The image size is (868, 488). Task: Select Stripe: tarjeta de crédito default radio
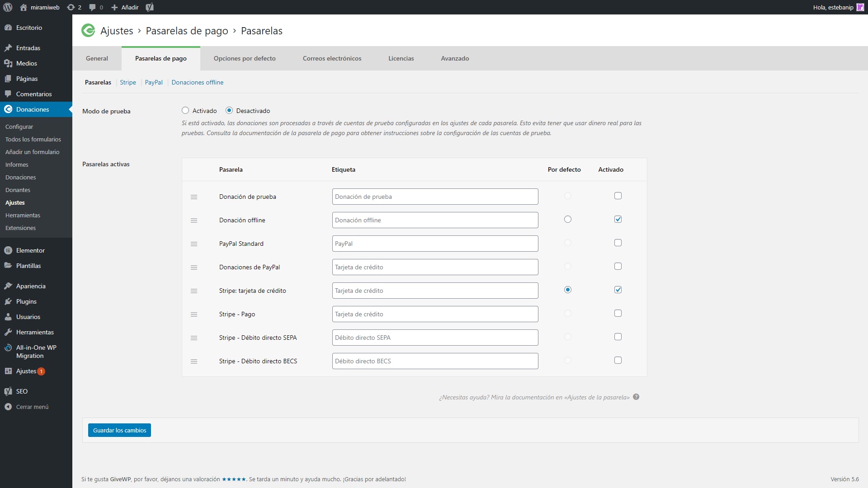[568, 290]
